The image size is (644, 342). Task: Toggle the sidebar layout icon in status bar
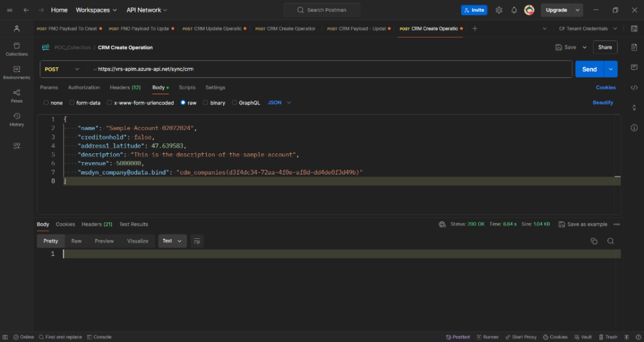[5, 337]
